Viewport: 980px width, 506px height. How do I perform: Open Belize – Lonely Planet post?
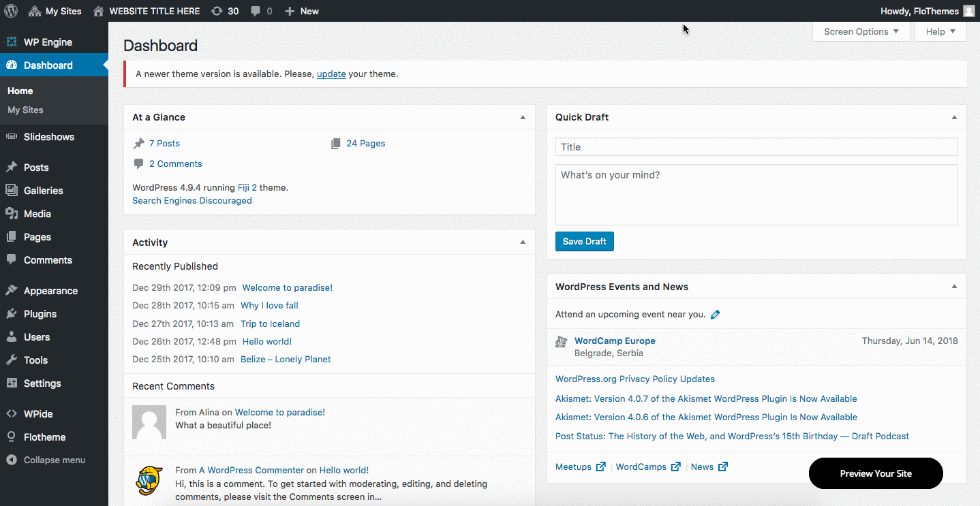(x=286, y=360)
